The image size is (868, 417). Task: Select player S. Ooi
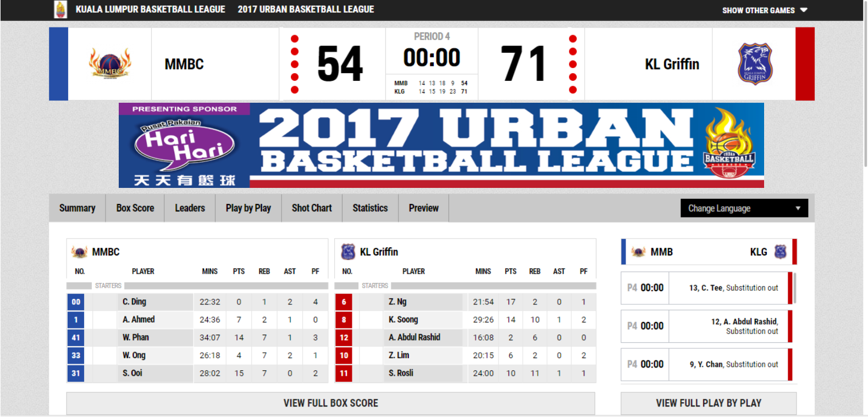pyautogui.click(x=132, y=373)
